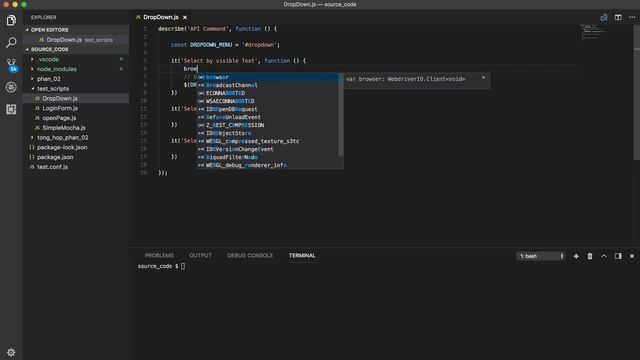The width and height of the screenshot is (640, 360).
Task: Close the DropDown.js editor tab
Action: point(185,18)
